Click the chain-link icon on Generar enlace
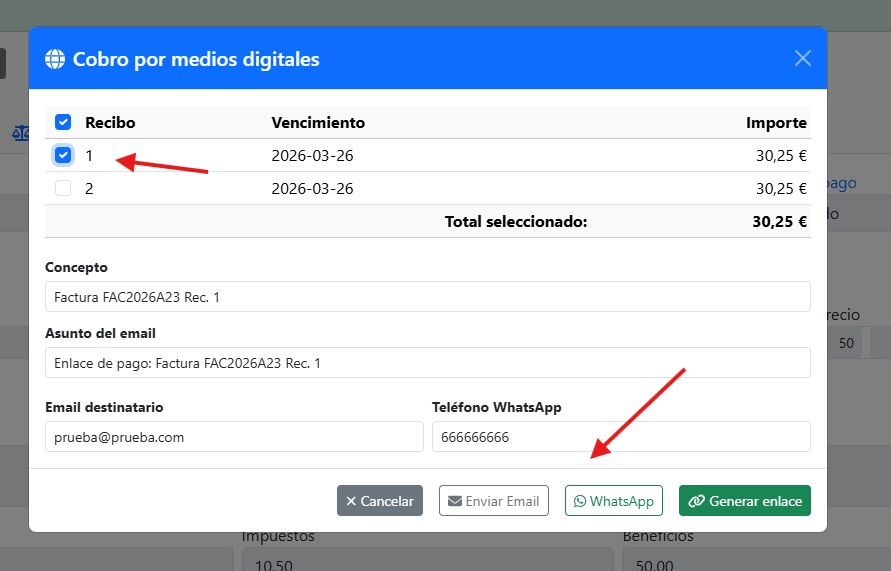Viewport: 891px width, 571px height. 697,501
